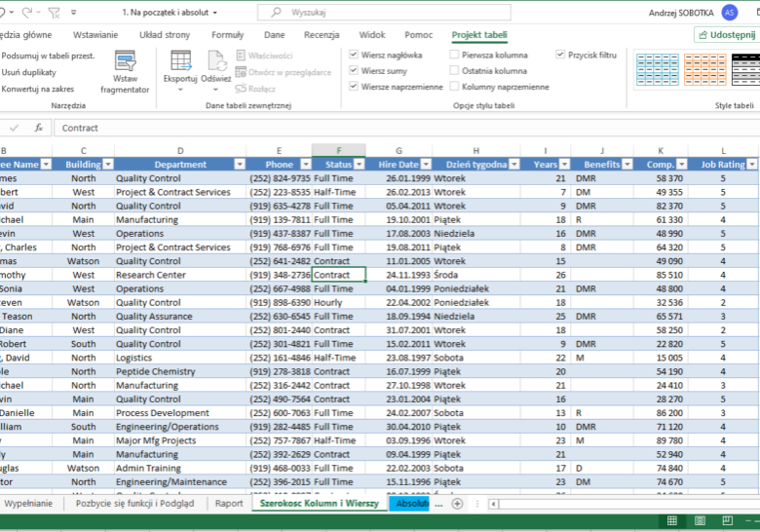Screen dimensions: 760x532
Task: Click the Eksportuj table icon
Action: 180,61
